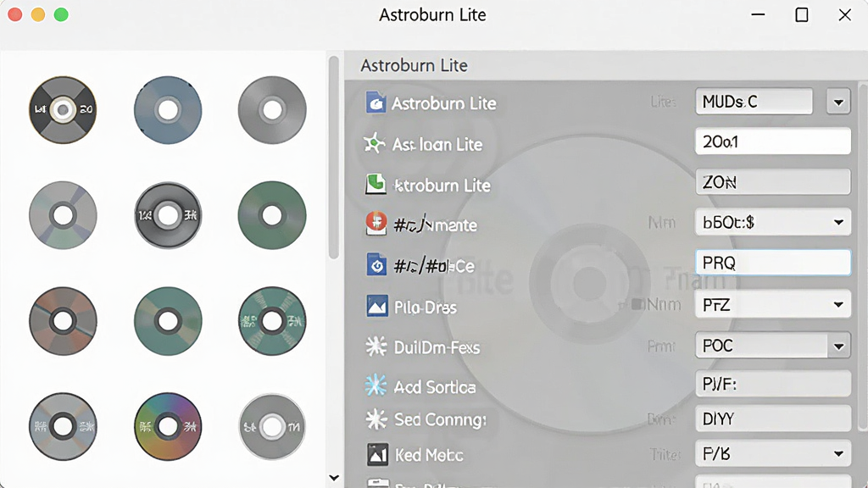Image resolution: width=868 pixels, height=488 pixels.
Task: Click the scroll-down arrow below the disc gallery
Action: [x=334, y=478]
